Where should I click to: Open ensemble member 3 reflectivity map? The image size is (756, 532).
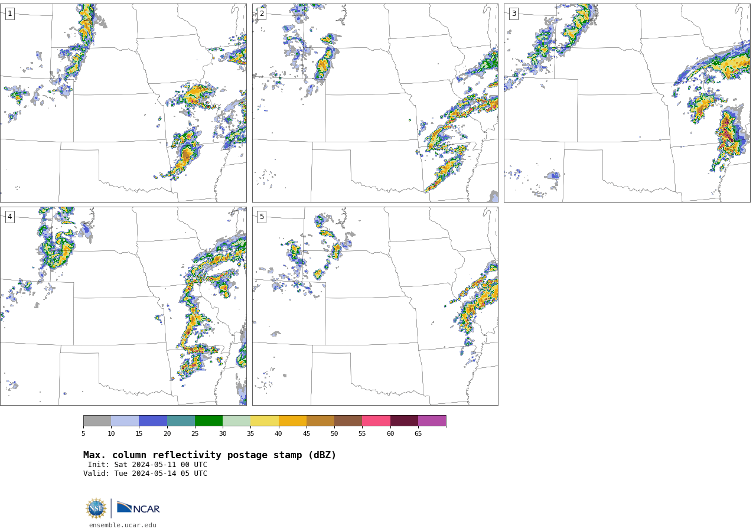click(627, 103)
